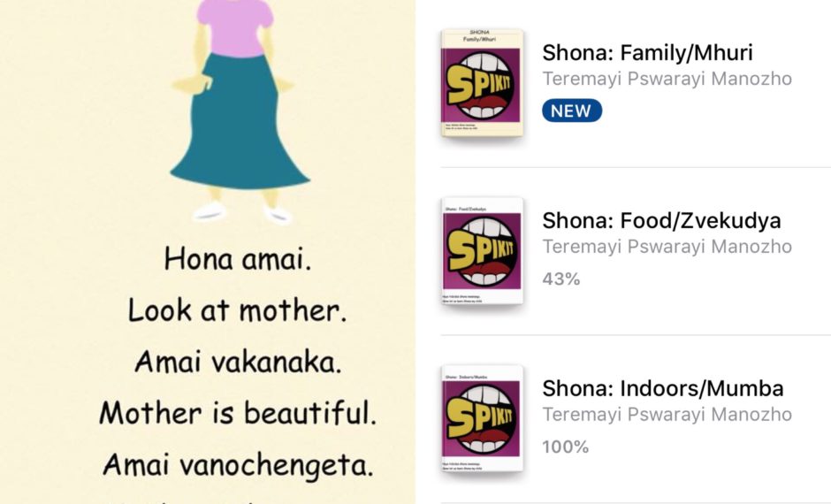Image resolution: width=831 pixels, height=504 pixels.
Task: Open the Shona: Family/Mhuri book cover
Action: [482, 84]
